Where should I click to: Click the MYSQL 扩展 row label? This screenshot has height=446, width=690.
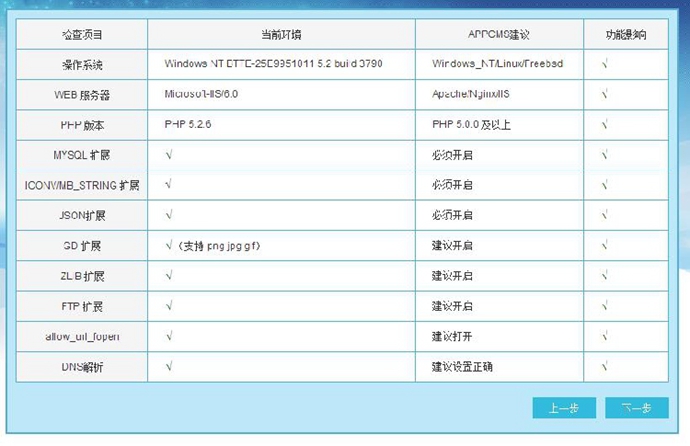[x=82, y=155]
